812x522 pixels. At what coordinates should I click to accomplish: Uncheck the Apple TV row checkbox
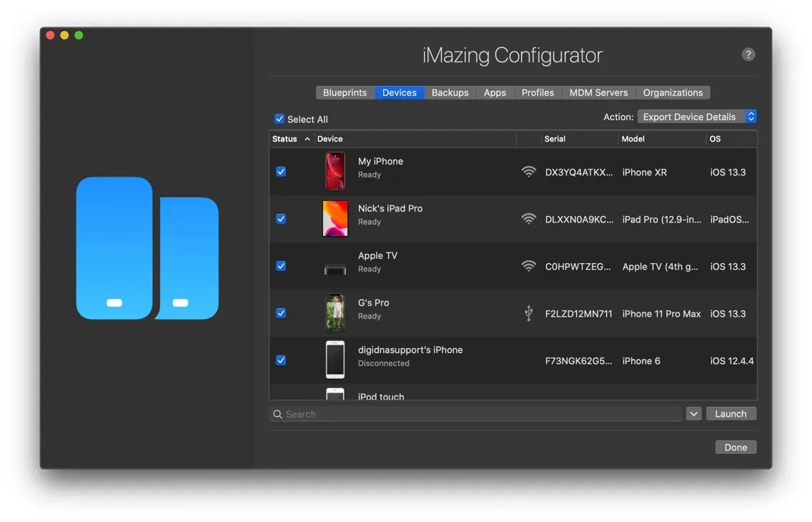[281, 265]
